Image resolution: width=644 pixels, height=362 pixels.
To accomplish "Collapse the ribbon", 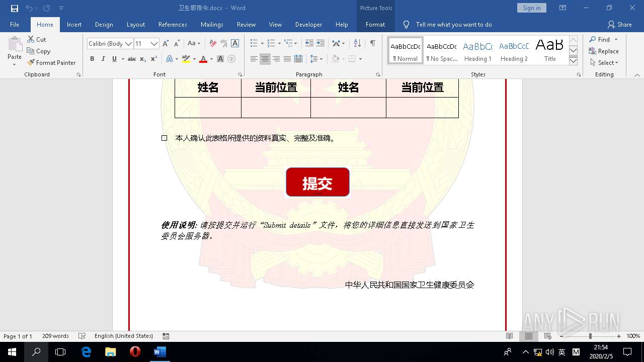I will coord(637,75).
